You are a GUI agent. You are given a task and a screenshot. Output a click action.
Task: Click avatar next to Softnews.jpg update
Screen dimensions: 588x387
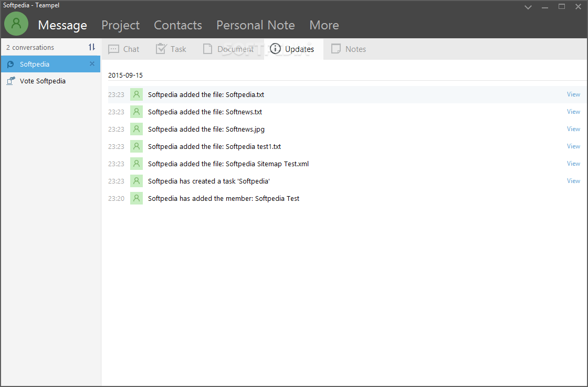136,129
